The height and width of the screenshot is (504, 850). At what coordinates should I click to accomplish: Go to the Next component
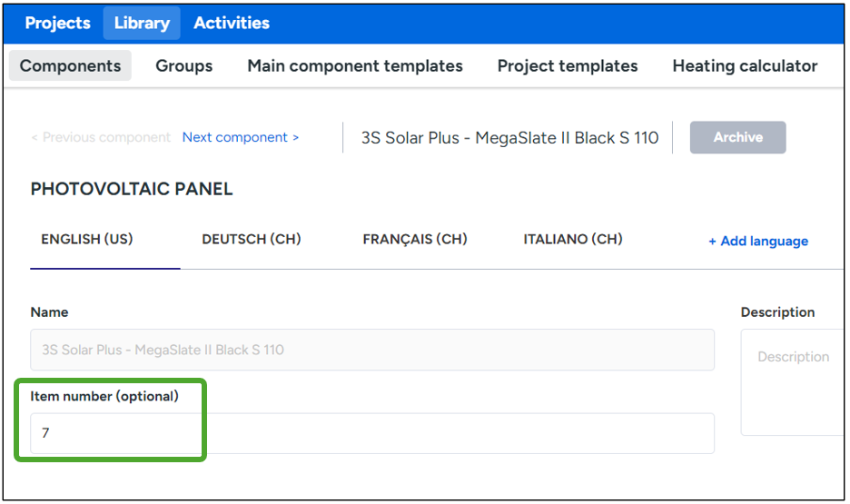241,137
